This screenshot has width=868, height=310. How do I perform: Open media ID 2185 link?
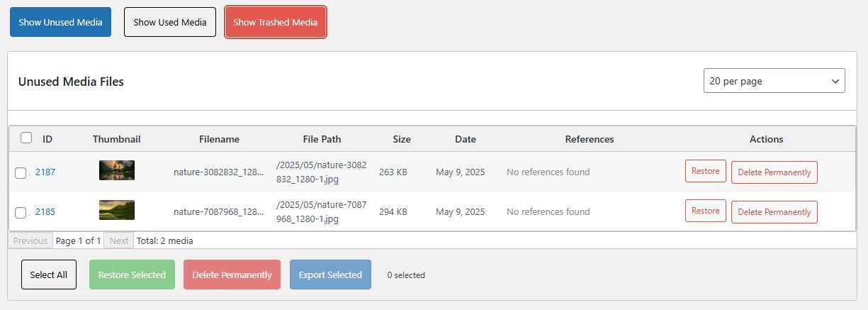tap(45, 211)
